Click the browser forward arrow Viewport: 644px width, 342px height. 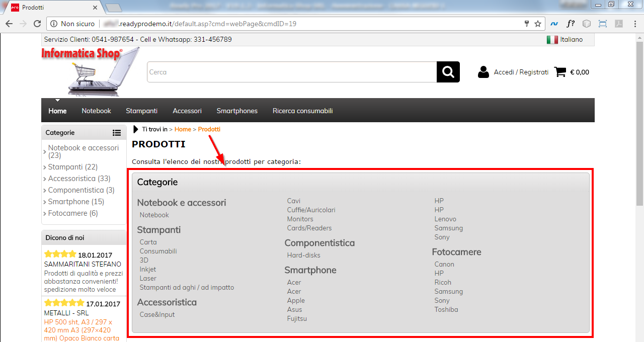[23, 24]
